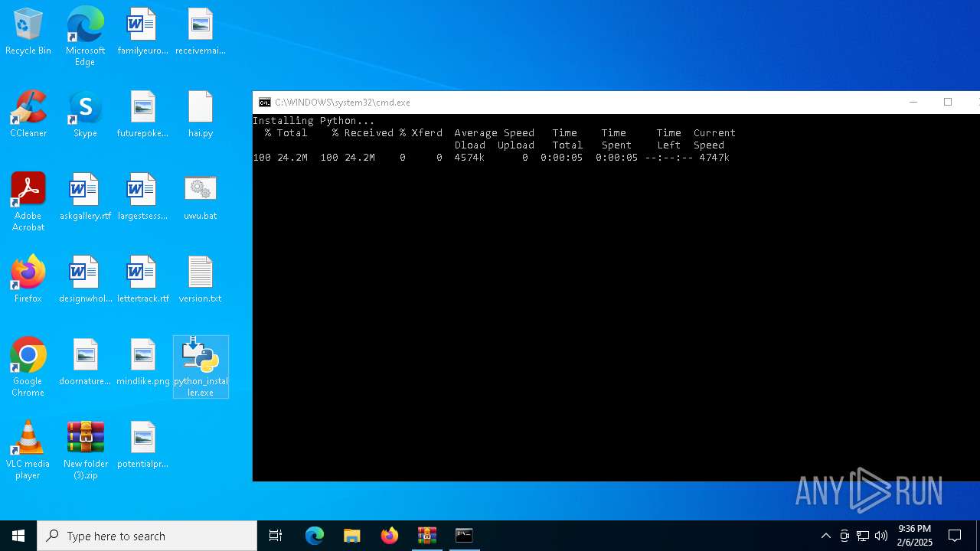The width and height of the screenshot is (980, 551).
Task: Open the Action Center notifications
Action: point(955,536)
